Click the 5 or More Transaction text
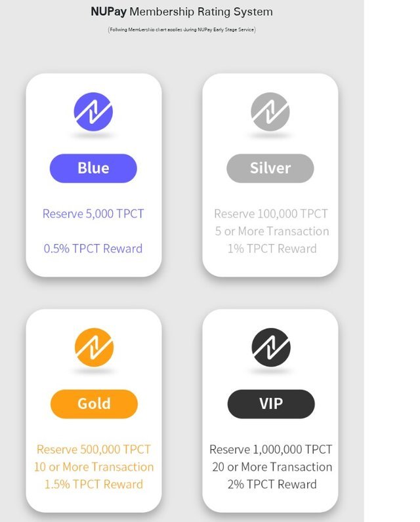 click(272, 231)
